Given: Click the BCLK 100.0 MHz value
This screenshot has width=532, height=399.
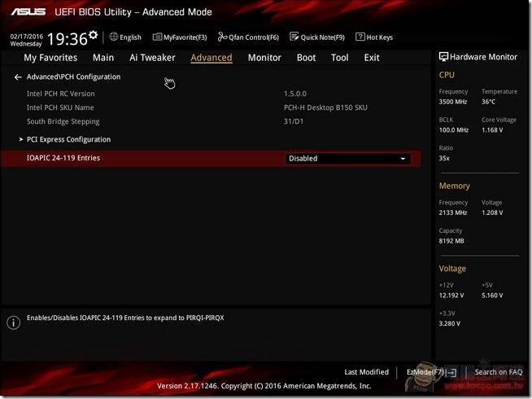Looking at the screenshot, I should [454, 130].
